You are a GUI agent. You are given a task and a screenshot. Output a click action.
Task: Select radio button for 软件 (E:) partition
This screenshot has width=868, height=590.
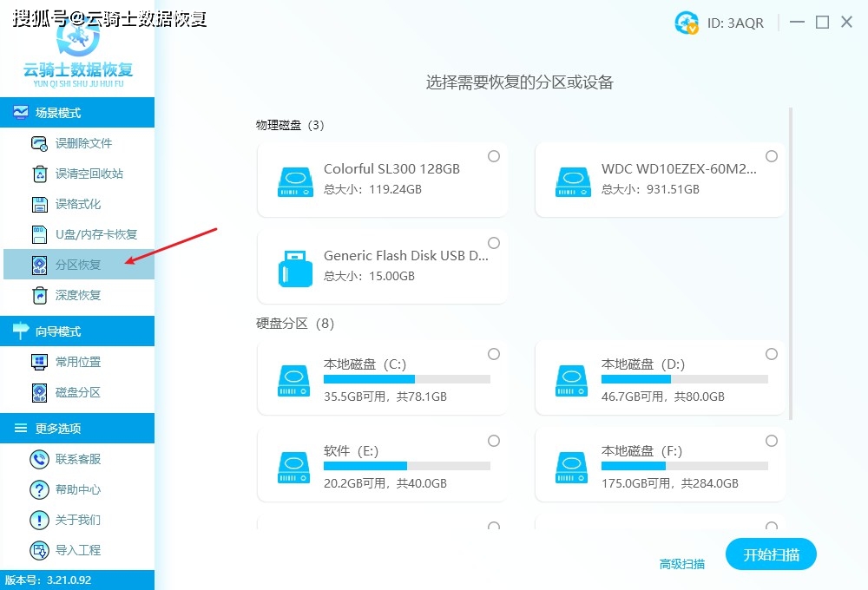[494, 441]
